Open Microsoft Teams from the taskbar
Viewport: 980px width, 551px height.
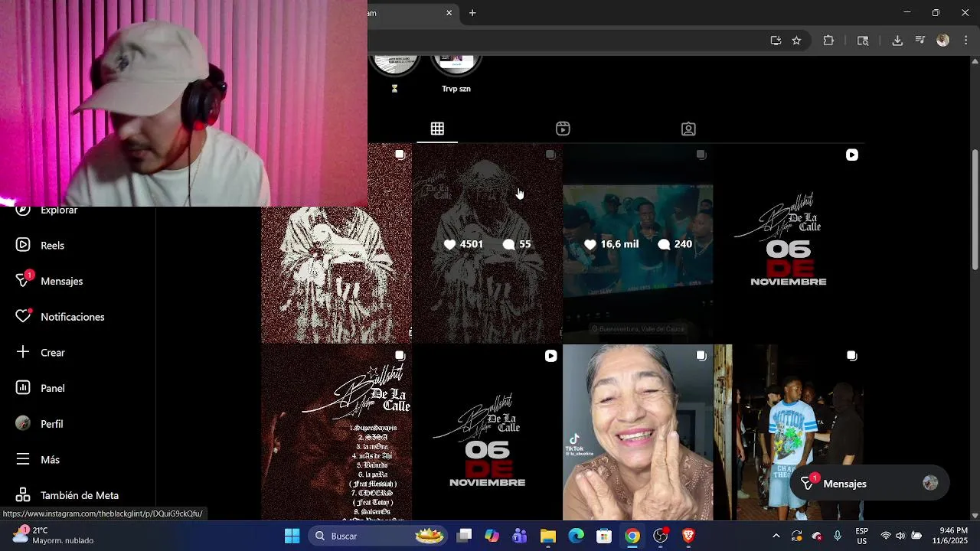coord(520,536)
